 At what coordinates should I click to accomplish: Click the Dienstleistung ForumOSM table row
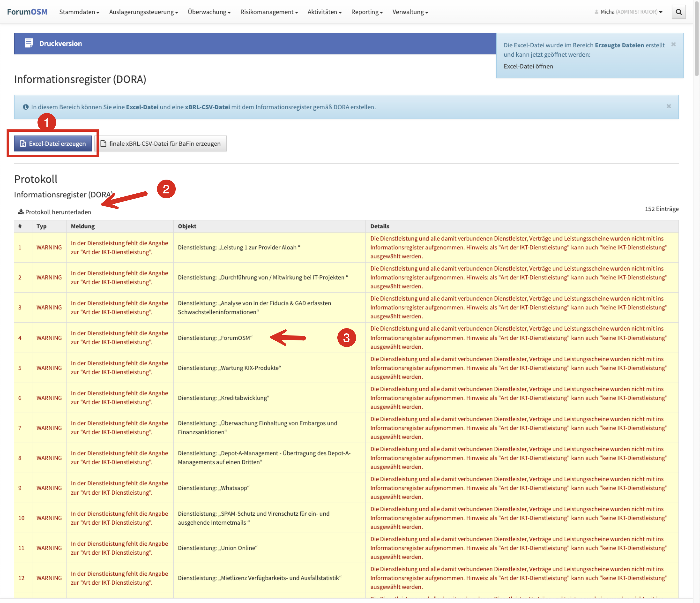(x=215, y=338)
